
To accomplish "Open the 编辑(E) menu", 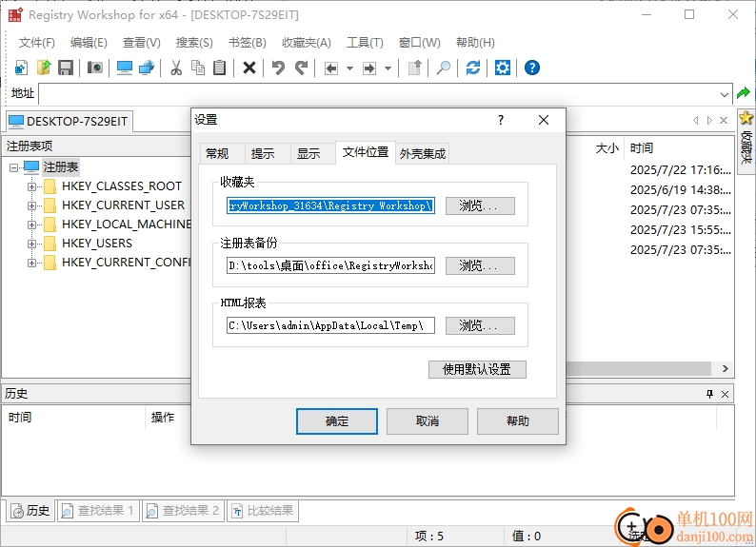I will (89, 43).
